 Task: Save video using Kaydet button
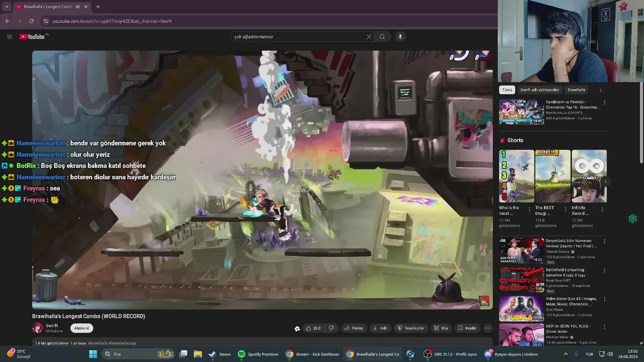467,328
